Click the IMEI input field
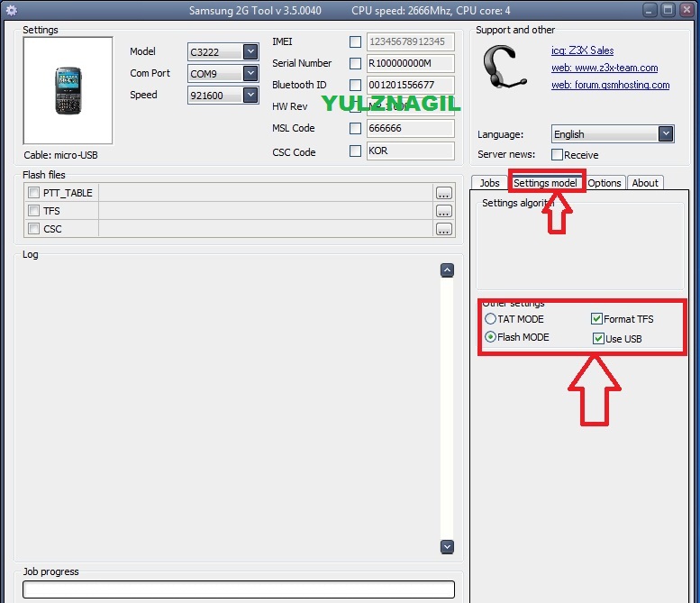This screenshot has height=603, width=700. [x=410, y=42]
